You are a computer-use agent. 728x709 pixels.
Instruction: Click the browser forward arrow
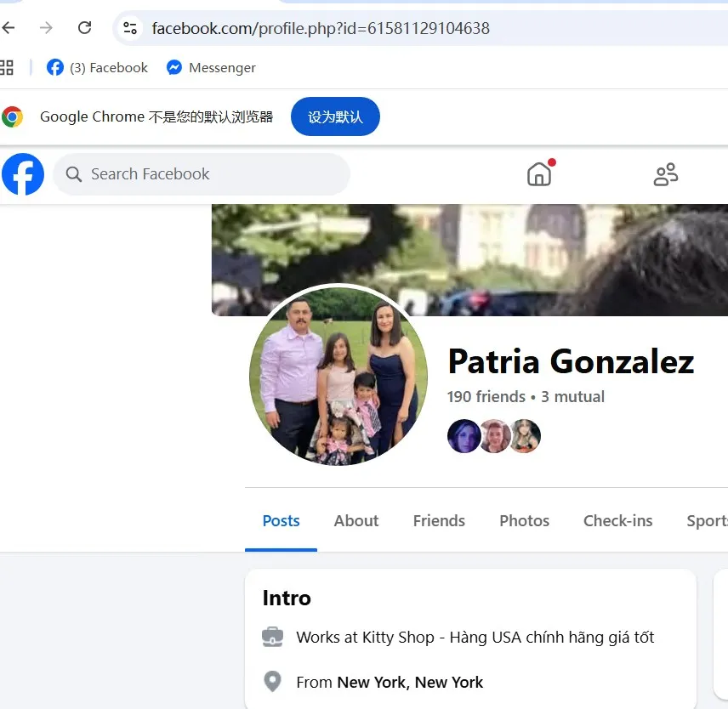tap(46, 28)
